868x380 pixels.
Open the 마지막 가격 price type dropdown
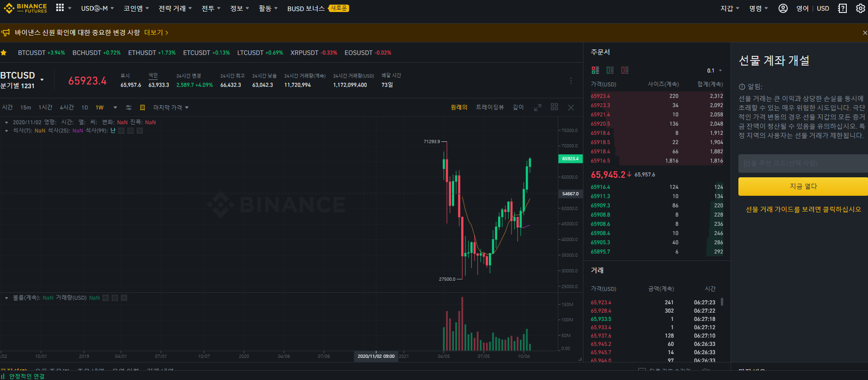pyautogui.click(x=171, y=108)
